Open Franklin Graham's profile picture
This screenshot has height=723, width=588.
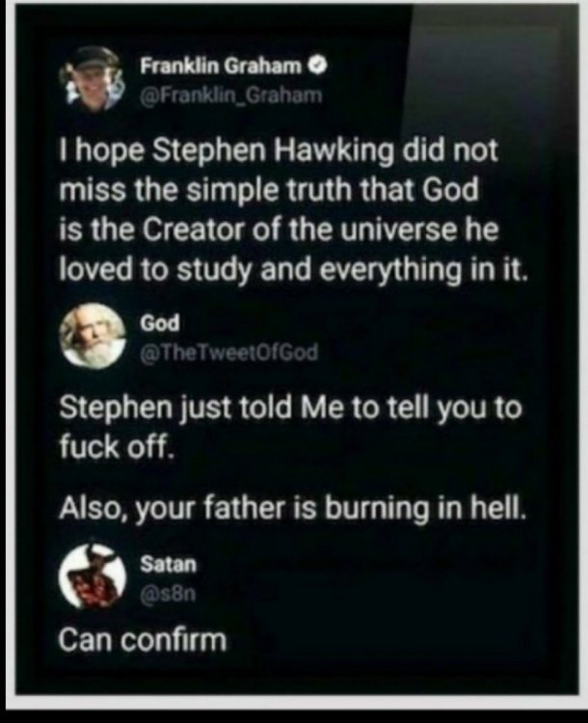click(x=93, y=78)
